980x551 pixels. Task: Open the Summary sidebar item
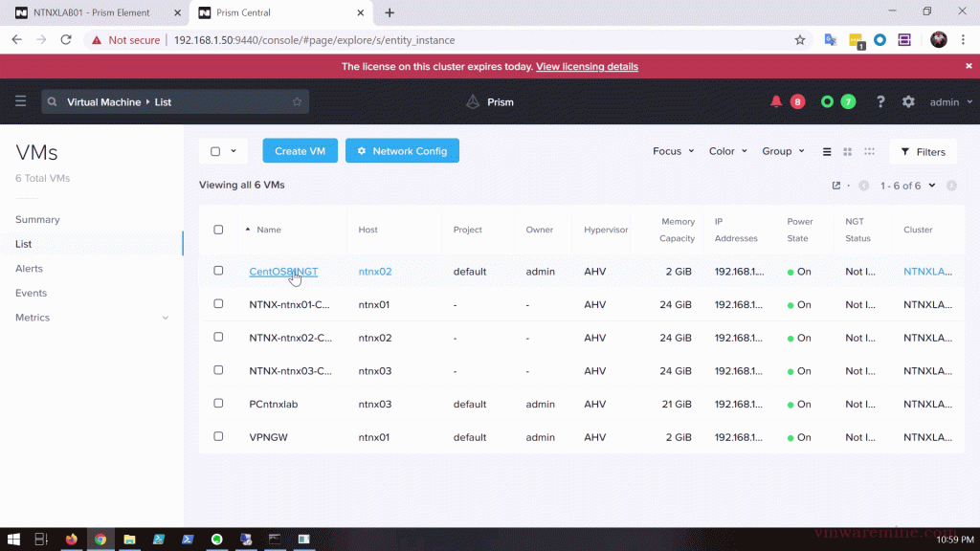pos(37,219)
